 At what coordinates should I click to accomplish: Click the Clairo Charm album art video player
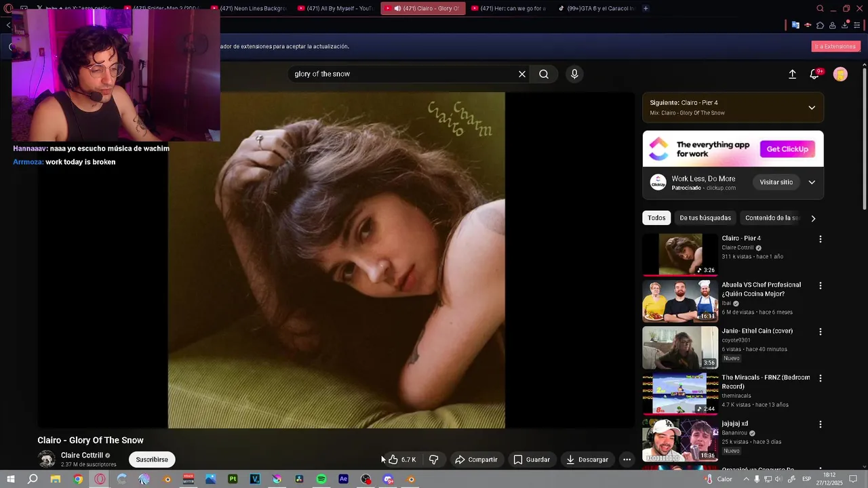(336, 260)
